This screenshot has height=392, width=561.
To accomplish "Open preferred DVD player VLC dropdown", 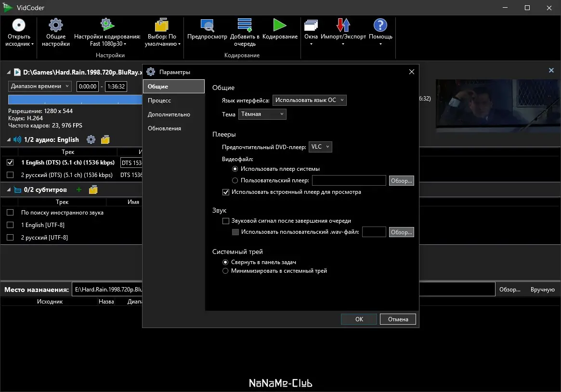I will (x=320, y=147).
